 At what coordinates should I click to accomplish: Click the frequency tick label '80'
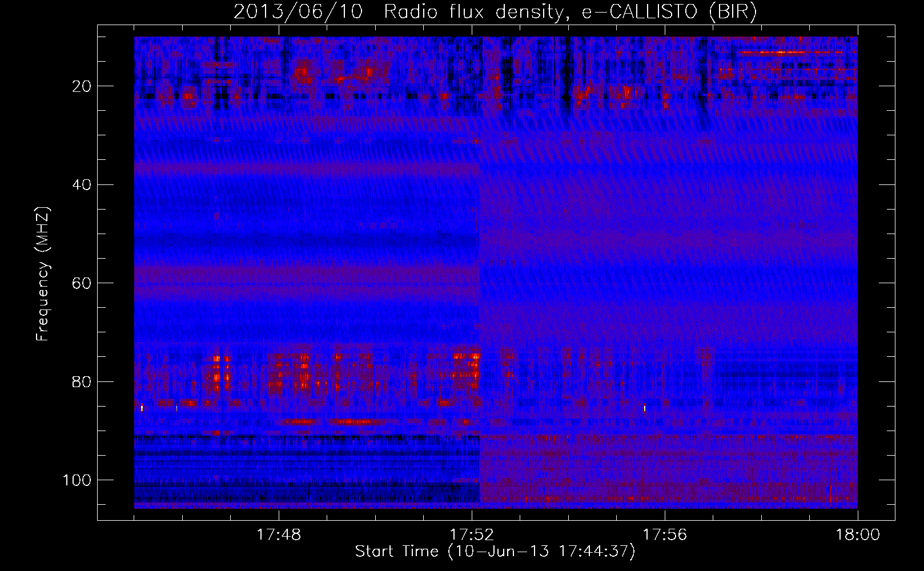82,381
